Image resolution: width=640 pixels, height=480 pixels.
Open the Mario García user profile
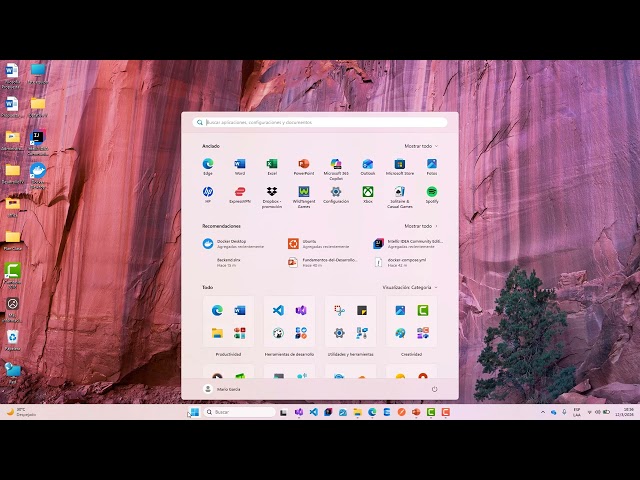pos(222,389)
